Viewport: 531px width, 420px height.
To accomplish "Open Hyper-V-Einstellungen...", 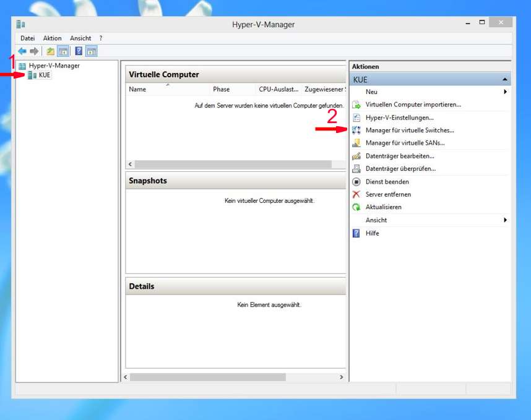I will point(400,118).
